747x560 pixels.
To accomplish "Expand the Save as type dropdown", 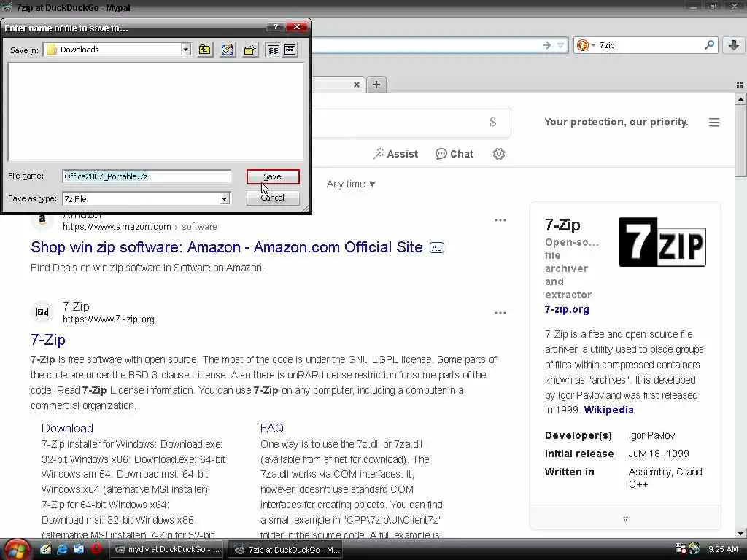I will tap(225, 198).
